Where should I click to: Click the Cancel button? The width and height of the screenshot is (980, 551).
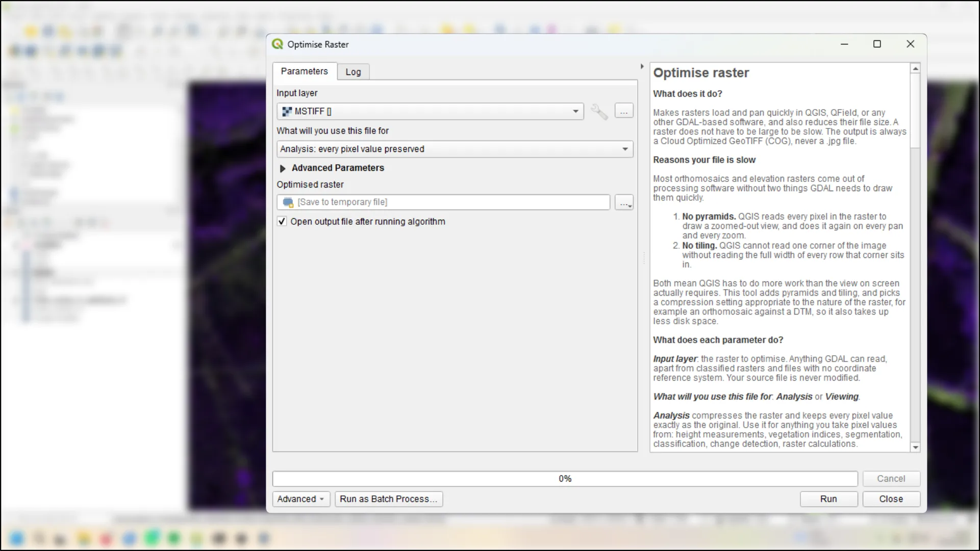pyautogui.click(x=891, y=479)
